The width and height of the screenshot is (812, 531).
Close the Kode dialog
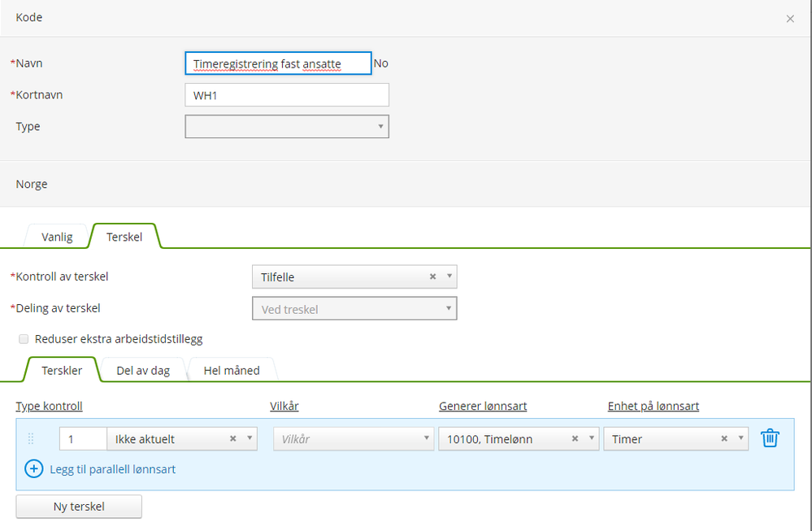click(790, 19)
